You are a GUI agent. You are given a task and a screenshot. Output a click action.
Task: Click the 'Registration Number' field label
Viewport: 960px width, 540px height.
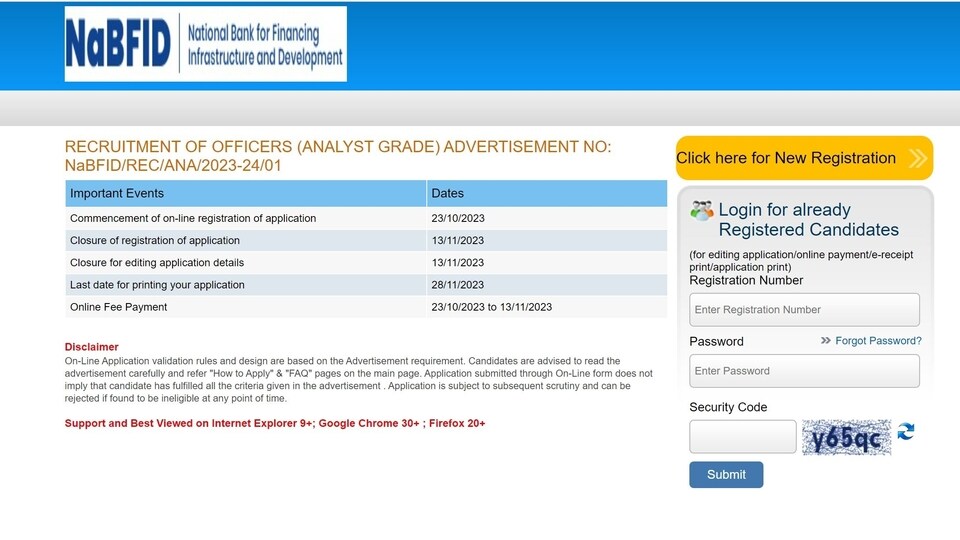pos(746,280)
